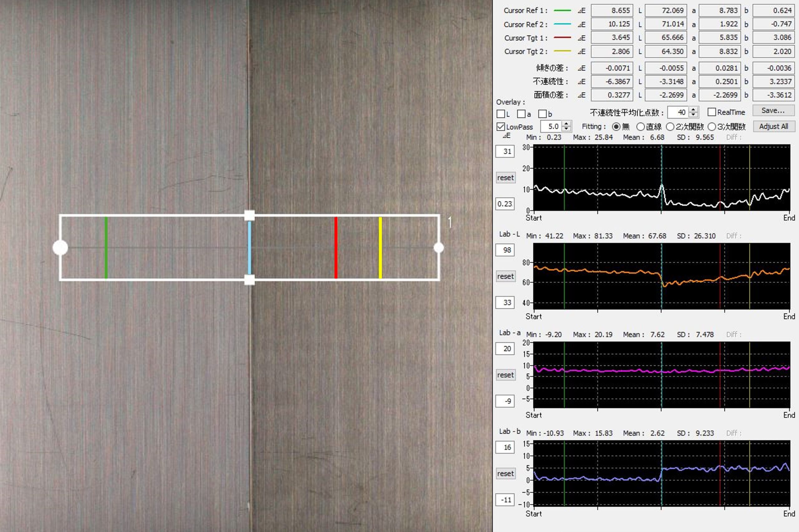Edit Lab-a graph lower limit field -9
This screenshot has width=799, height=532.
click(x=505, y=401)
